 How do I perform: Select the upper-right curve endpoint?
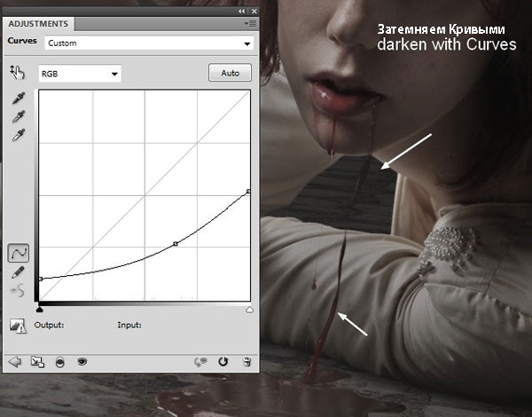pos(248,192)
